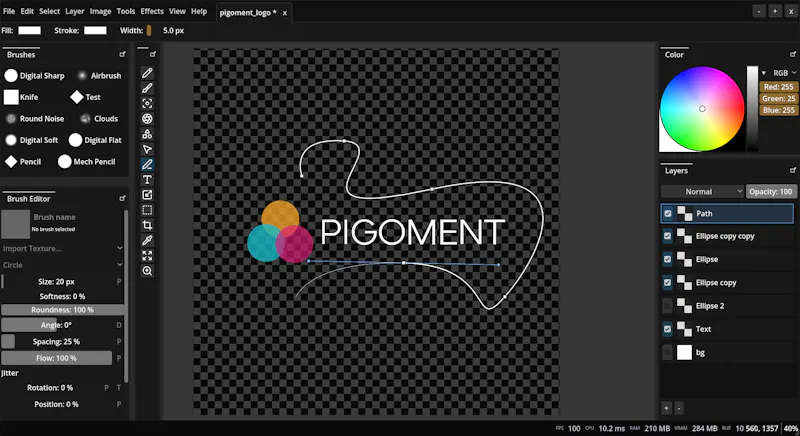
Task: Pop out the toolbar panel
Action: 153,54
